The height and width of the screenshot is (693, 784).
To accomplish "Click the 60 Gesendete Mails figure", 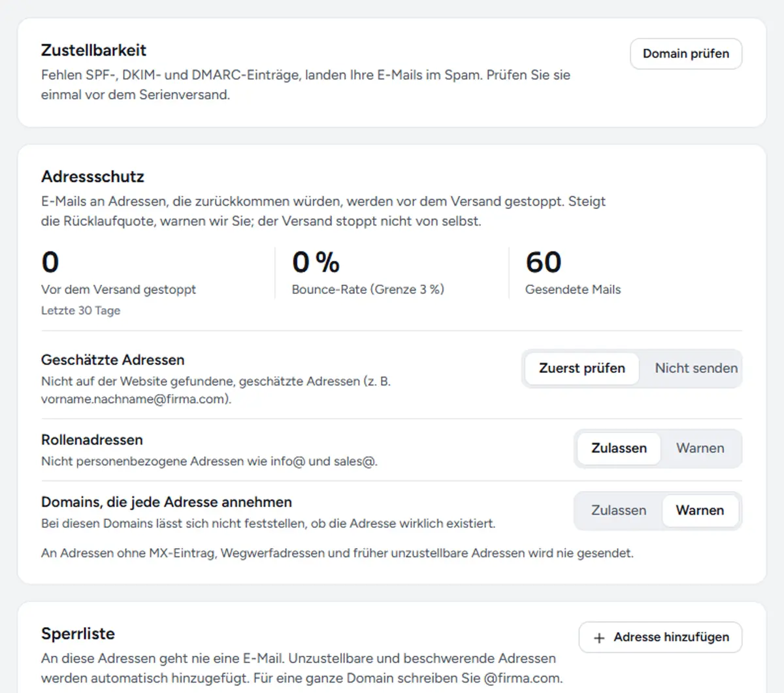I will [x=544, y=263].
